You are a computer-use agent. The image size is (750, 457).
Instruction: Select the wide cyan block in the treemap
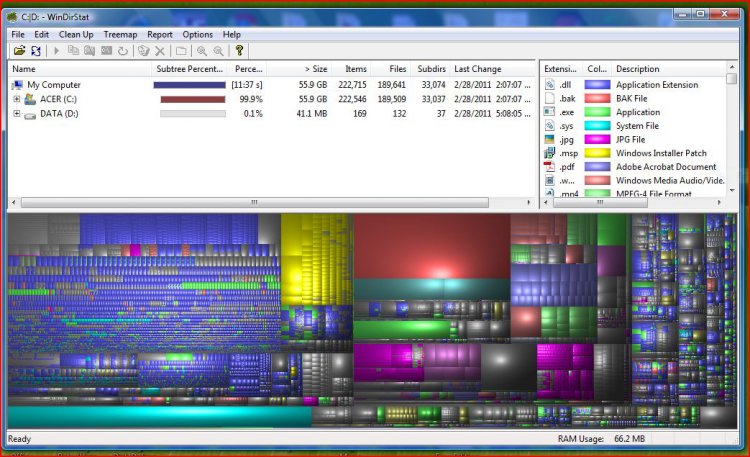[160, 417]
